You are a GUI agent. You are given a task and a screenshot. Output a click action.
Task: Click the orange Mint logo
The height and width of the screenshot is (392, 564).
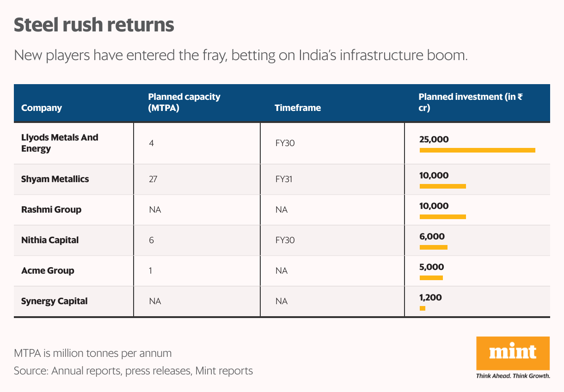click(x=513, y=353)
